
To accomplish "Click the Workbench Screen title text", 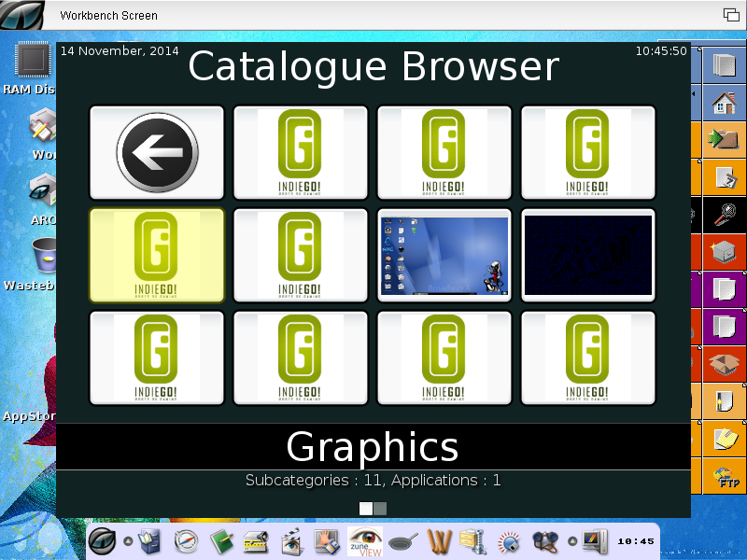I will [x=108, y=15].
